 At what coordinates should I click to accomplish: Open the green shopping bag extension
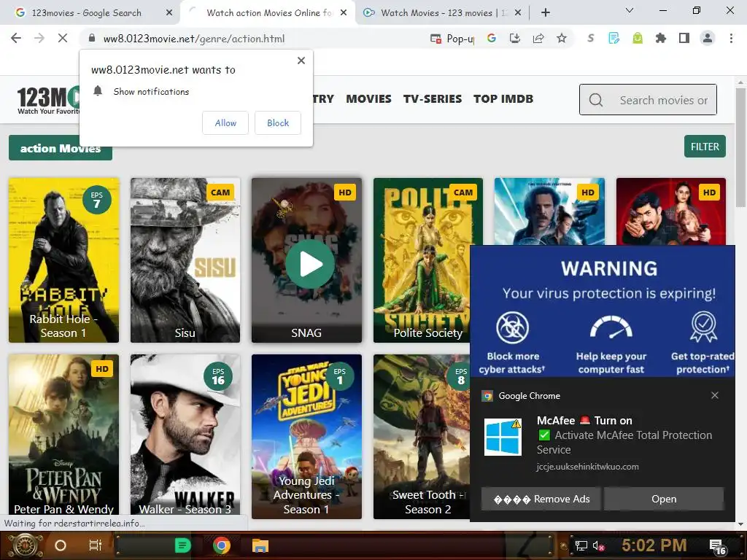[638, 38]
